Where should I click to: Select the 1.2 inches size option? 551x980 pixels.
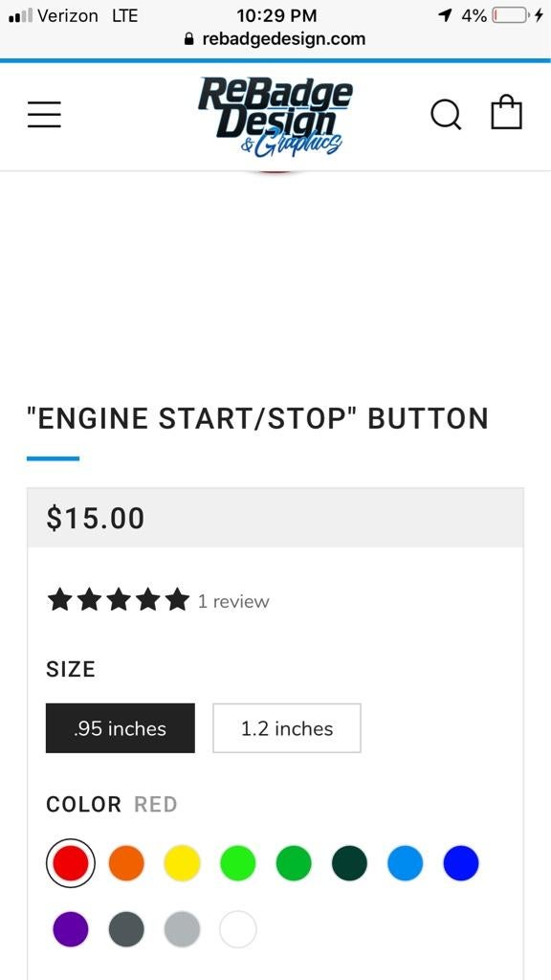pos(286,728)
